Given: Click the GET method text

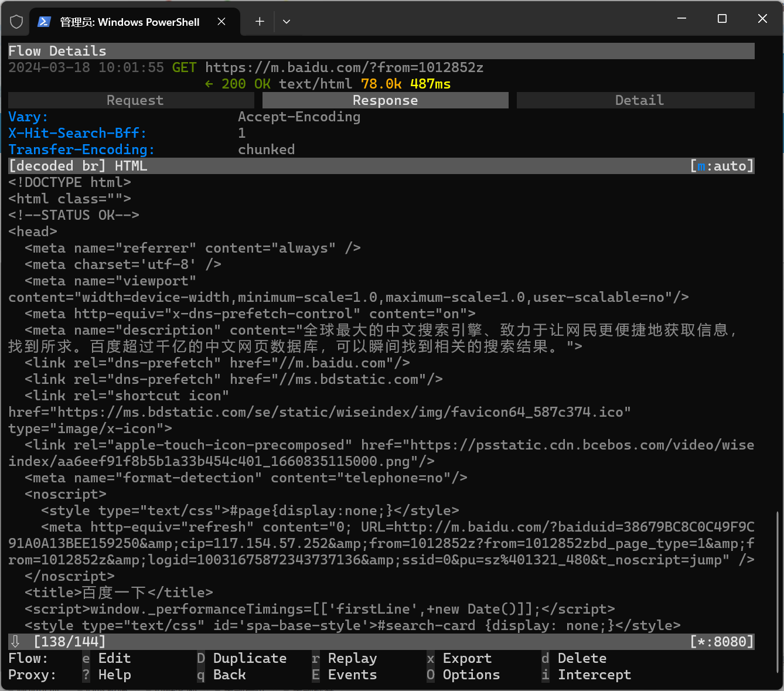Looking at the screenshot, I should click(x=184, y=67).
